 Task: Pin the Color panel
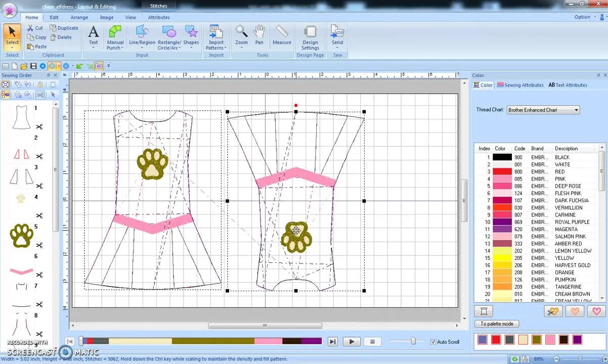[597, 75]
